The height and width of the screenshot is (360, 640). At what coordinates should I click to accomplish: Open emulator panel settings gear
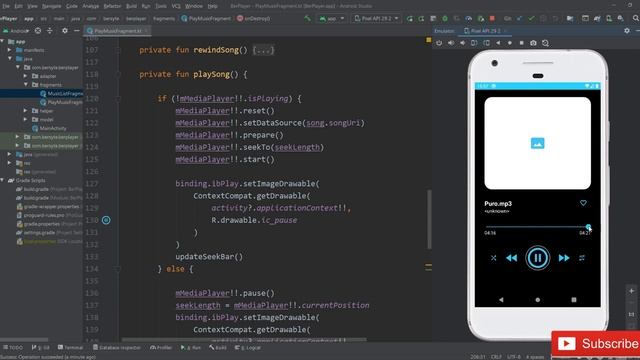[x=627, y=31]
